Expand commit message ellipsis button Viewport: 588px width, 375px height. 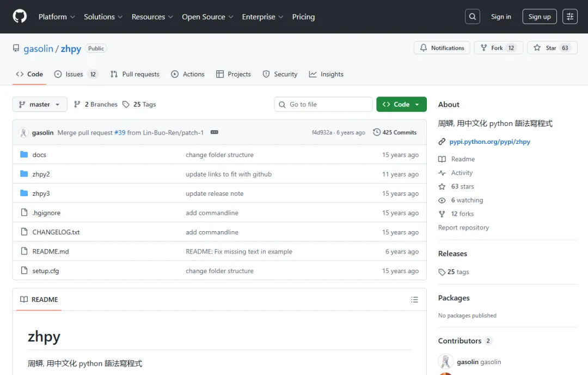click(x=214, y=132)
